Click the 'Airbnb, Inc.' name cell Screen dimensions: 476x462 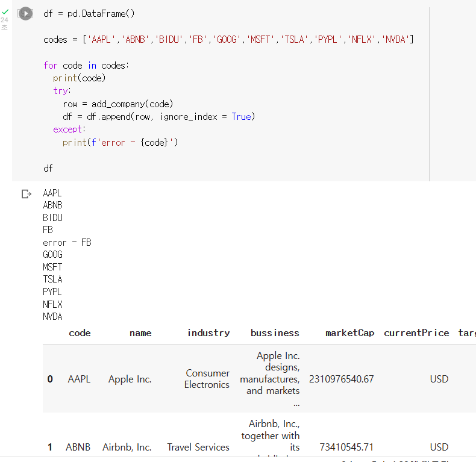pyautogui.click(x=127, y=447)
